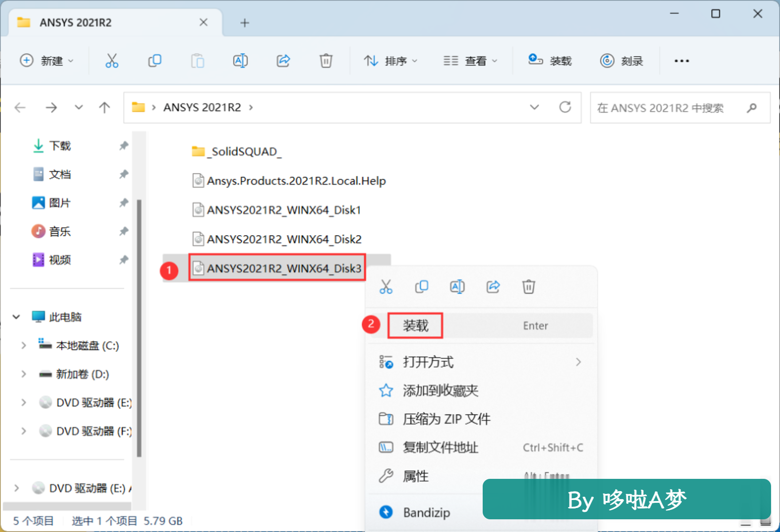Open 下载 Downloads in the sidebar
Viewport: 780px width, 532px height.
(x=60, y=146)
